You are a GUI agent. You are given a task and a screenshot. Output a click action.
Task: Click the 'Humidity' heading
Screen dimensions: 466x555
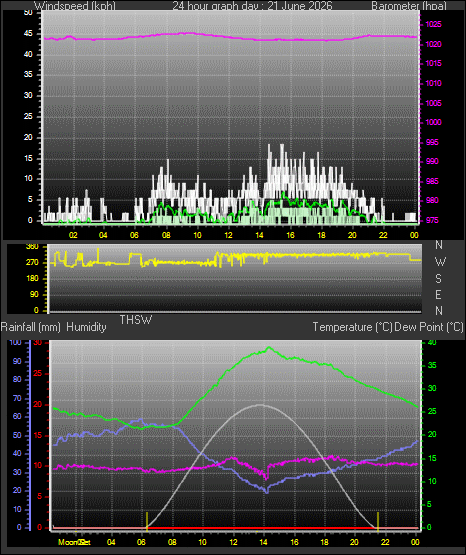(x=86, y=327)
